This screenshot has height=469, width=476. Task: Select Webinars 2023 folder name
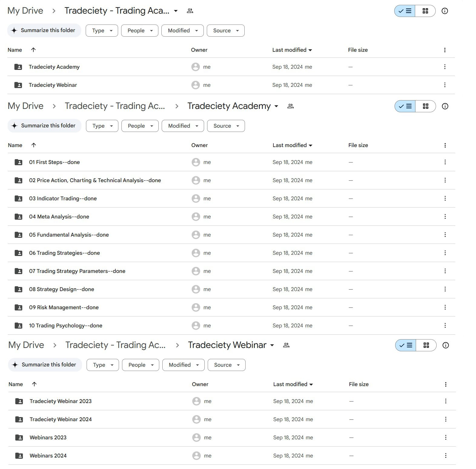(48, 438)
